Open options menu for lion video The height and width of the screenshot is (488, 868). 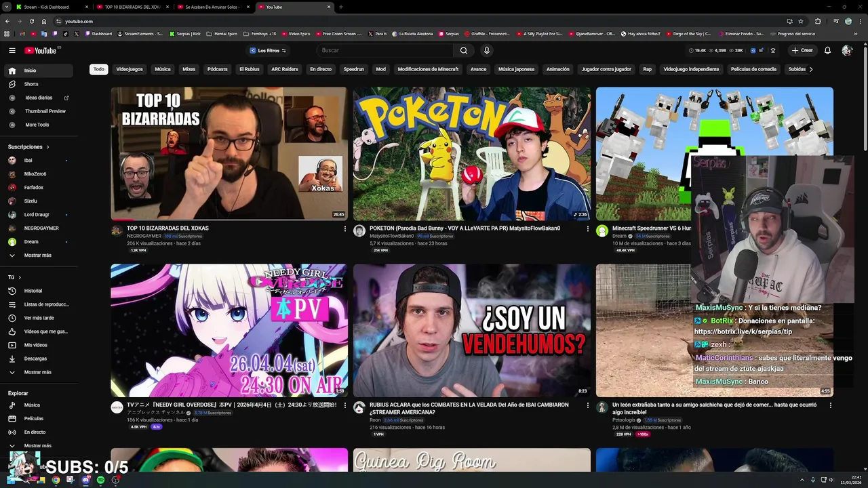coord(831,405)
